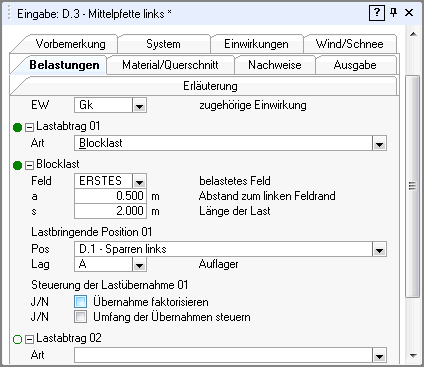Screen dimensions: 424x367
Task: Toggle Umfang der Übernahmen steuern checkbox
Action: pyautogui.click(x=80, y=317)
